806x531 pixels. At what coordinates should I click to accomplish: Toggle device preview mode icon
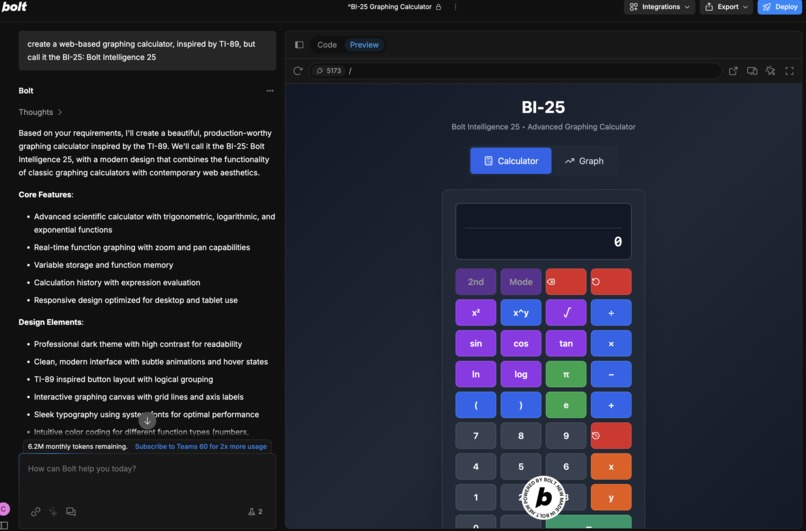point(752,71)
